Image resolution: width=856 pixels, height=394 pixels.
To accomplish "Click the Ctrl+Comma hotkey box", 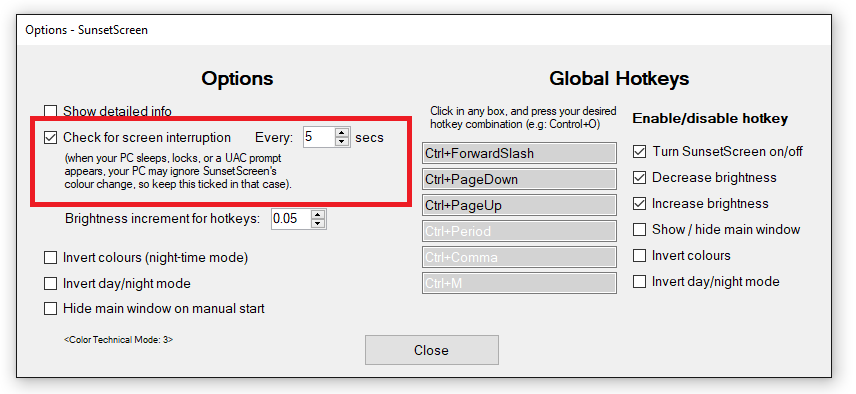I will (519, 258).
